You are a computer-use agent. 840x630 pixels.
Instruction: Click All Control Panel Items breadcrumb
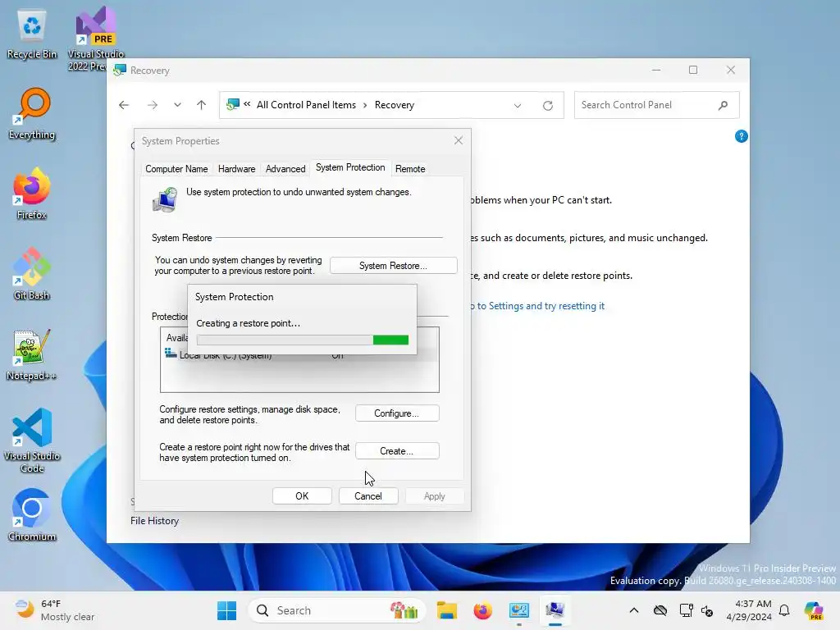(x=307, y=105)
